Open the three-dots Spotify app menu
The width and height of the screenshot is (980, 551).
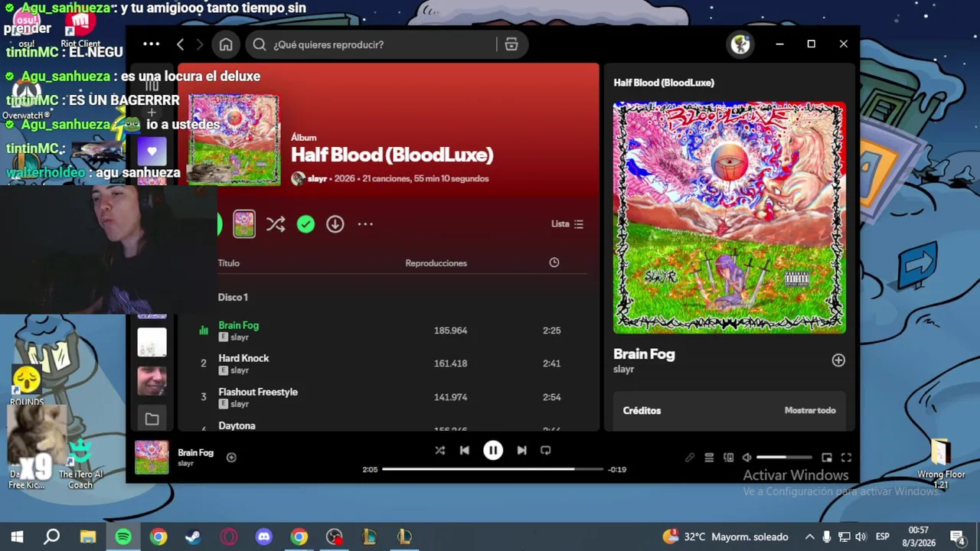pyautogui.click(x=151, y=44)
